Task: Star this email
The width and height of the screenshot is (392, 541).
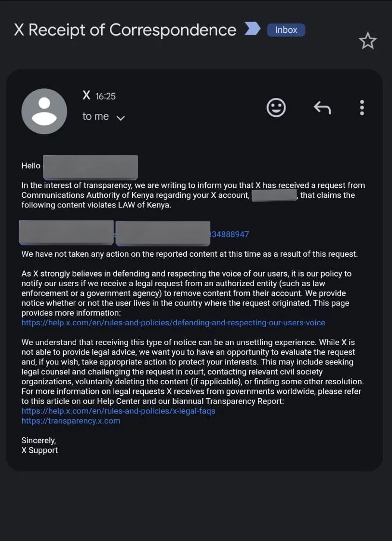Action: click(x=367, y=42)
